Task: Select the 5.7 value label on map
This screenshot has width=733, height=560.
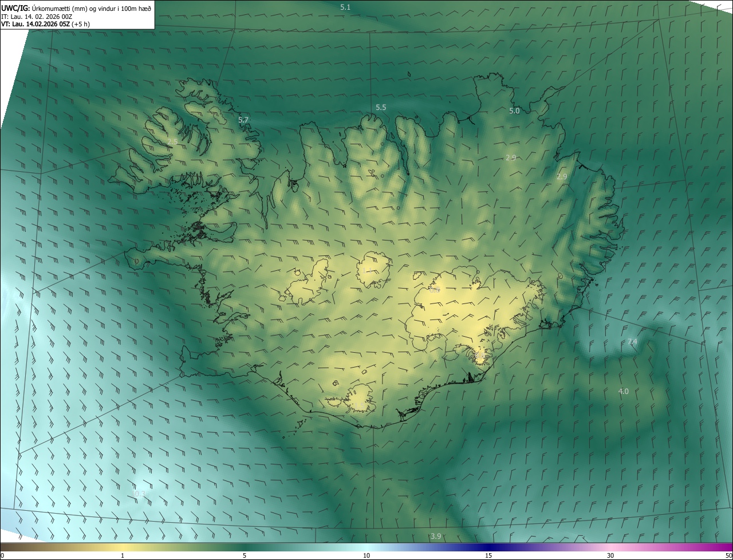Action: click(x=243, y=120)
